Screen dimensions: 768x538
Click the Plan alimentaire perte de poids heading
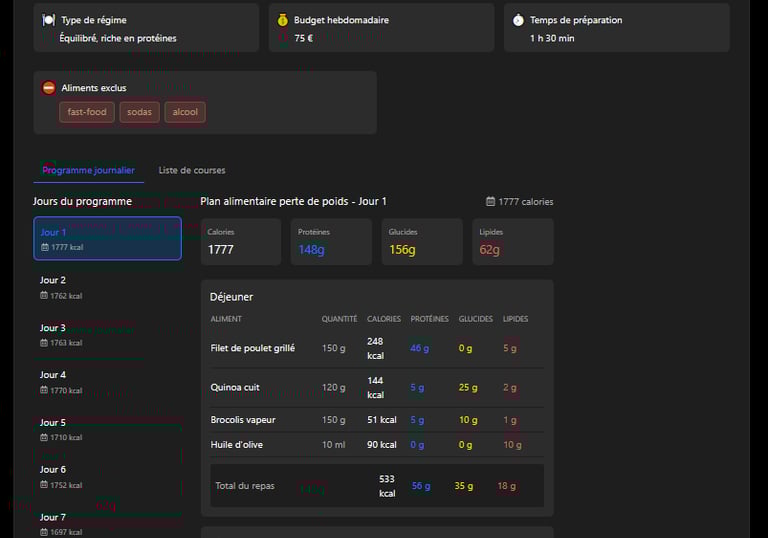[x=293, y=201]
